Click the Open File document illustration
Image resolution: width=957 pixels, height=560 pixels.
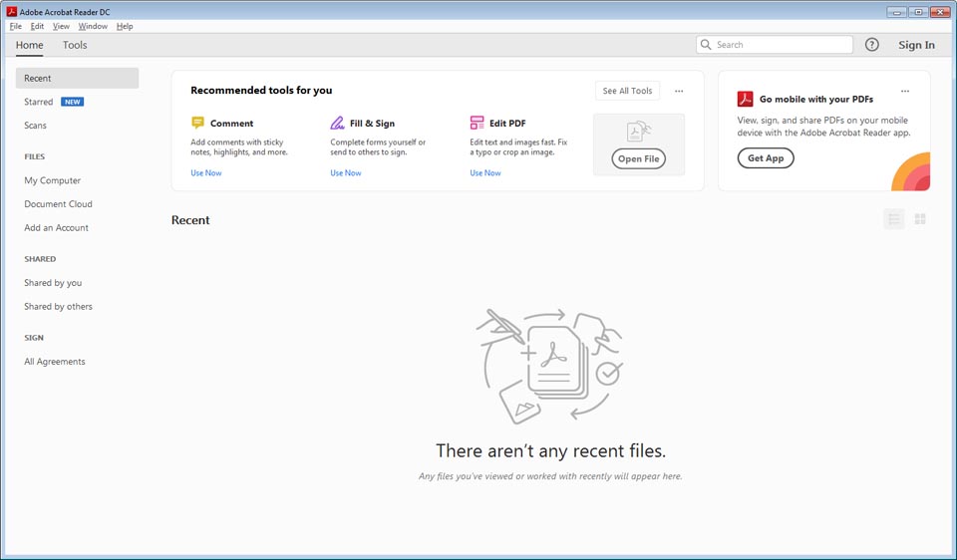click(639, 132)
